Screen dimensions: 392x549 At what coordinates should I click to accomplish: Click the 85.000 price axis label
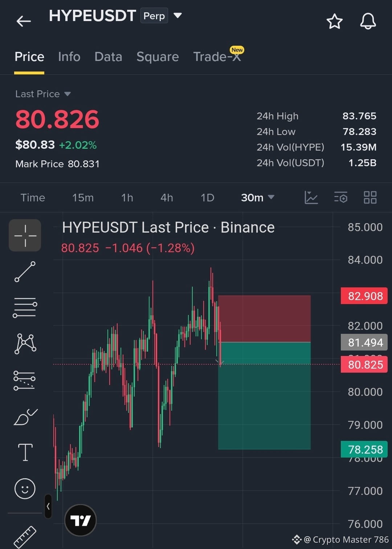tap(365, 227)
